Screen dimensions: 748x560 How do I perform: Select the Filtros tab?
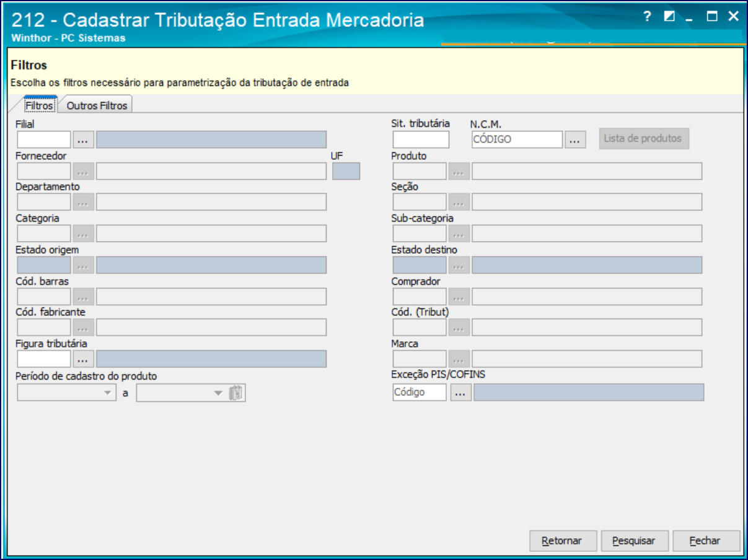40,106
